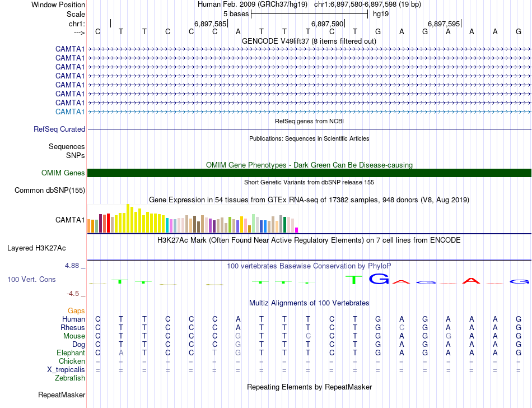Screen dimensions: 532x408
Task: Click the Sequences SNPs track label
Action: [x=67, y=151]
